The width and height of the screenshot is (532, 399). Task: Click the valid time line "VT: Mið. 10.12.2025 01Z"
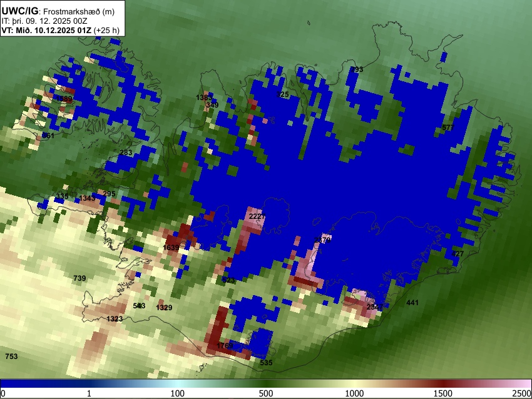pos(46,30)
